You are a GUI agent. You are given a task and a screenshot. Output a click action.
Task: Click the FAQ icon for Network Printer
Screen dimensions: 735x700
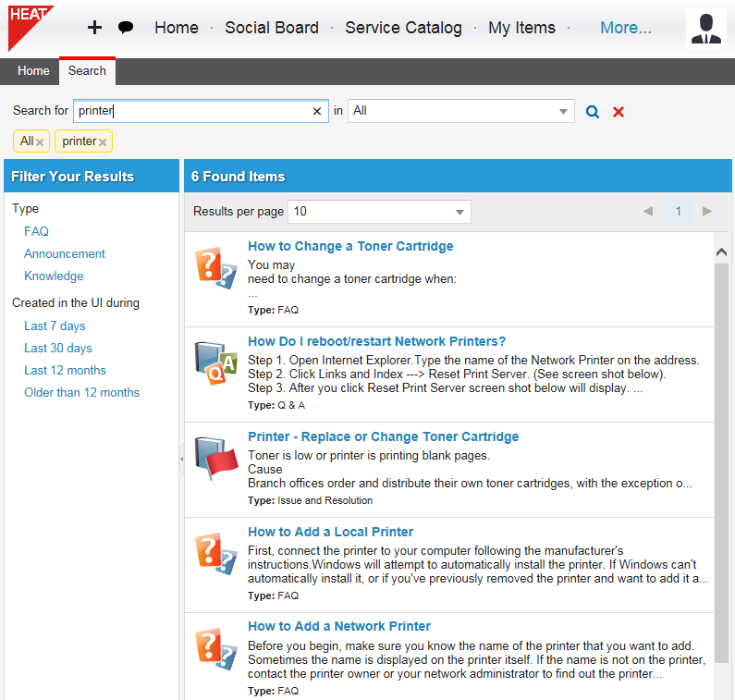(x=216, y=649)
